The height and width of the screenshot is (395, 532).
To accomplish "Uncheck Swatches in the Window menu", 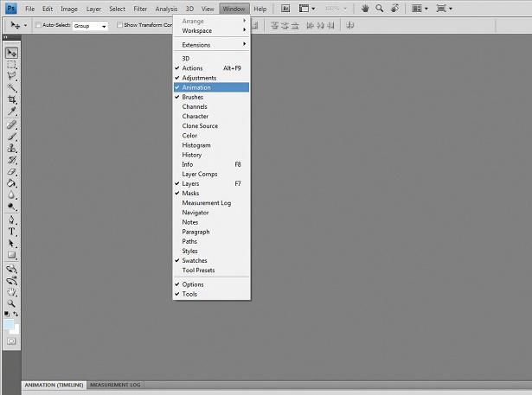I will coord(211,260).
